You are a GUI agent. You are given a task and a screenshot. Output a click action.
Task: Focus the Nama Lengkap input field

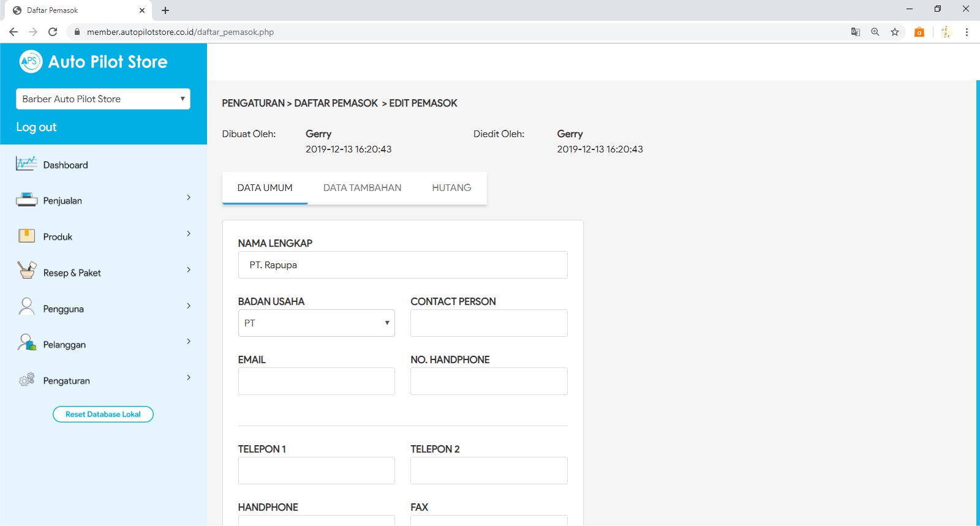pyautogui.click(x=402, y=265)
